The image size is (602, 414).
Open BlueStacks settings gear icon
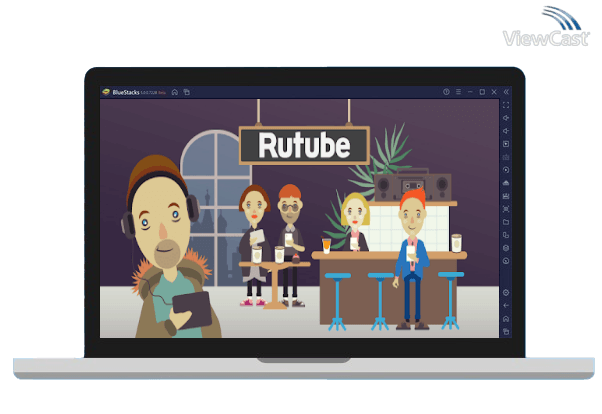tap(506, 293)
